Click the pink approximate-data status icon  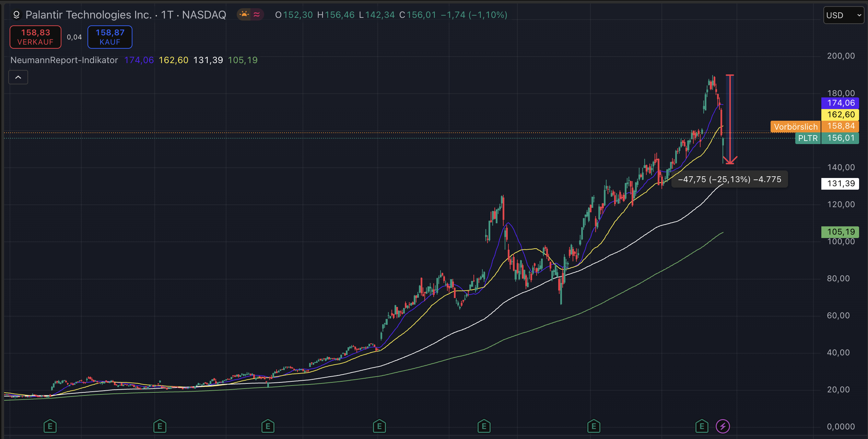257,14
